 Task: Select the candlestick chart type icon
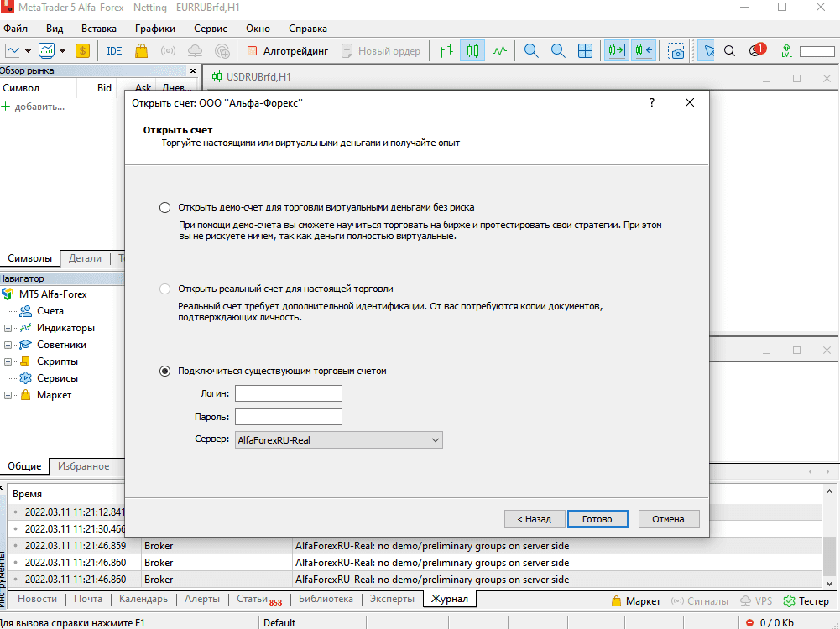tap(473, 51)
